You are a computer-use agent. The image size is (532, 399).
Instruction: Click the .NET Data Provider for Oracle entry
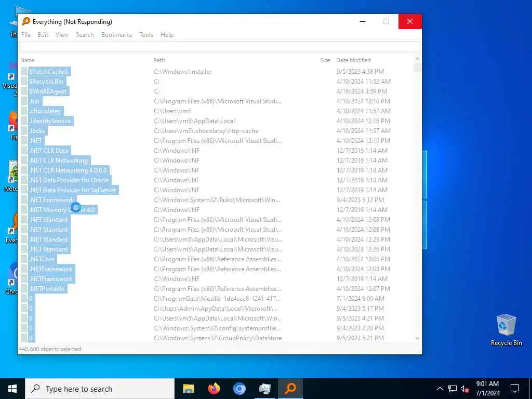[69, 180]
